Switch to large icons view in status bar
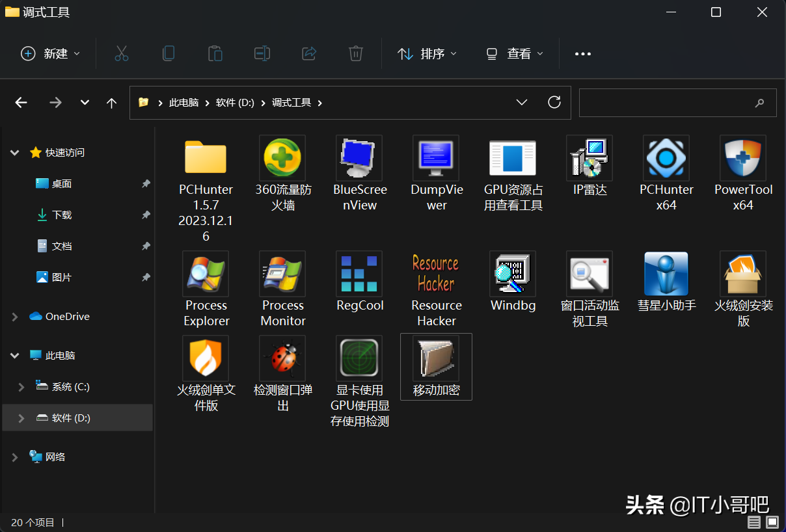The image size is (786, 532). [x=771, y=522]
